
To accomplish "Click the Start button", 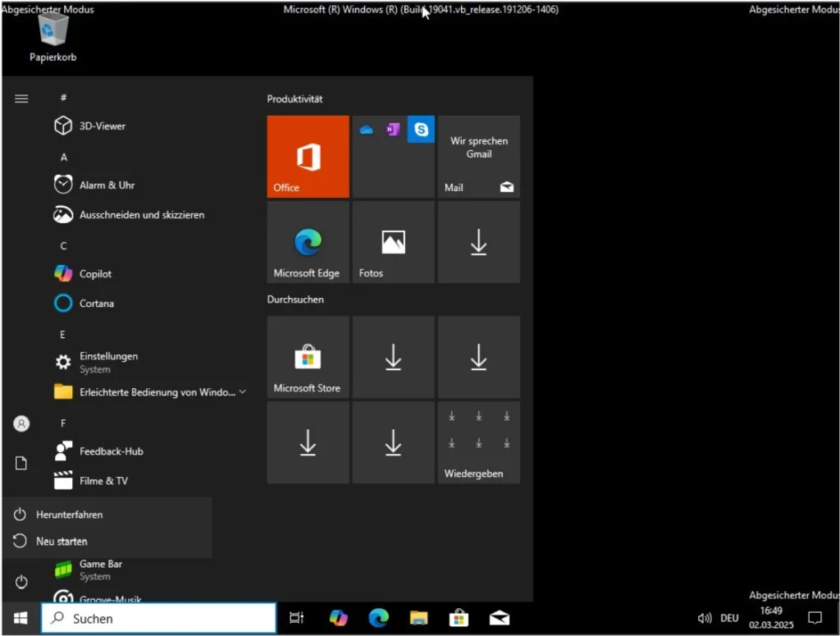I will pyautogui.click(x=21, y=618).
